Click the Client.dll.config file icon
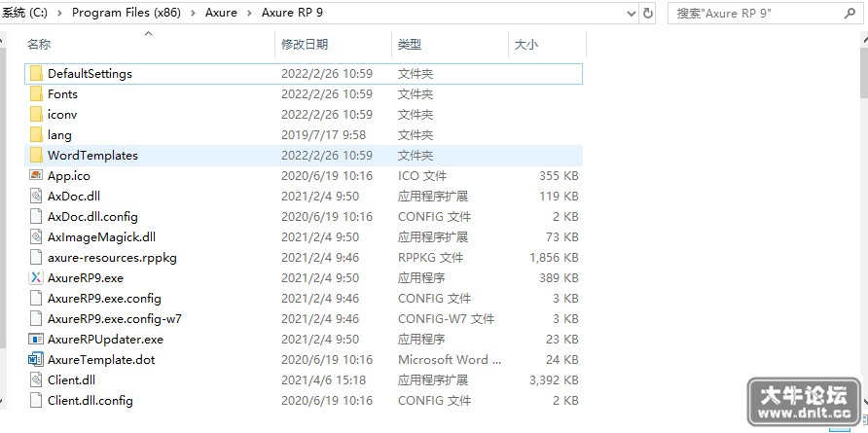 (x=36, y=400)
